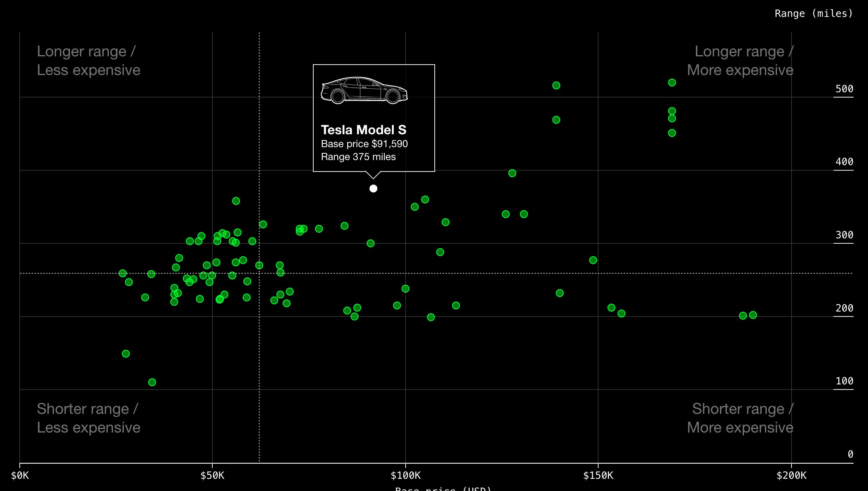
Task: Click the white highlighted Tesla Model S dot
Action: (x=373, y=188)
